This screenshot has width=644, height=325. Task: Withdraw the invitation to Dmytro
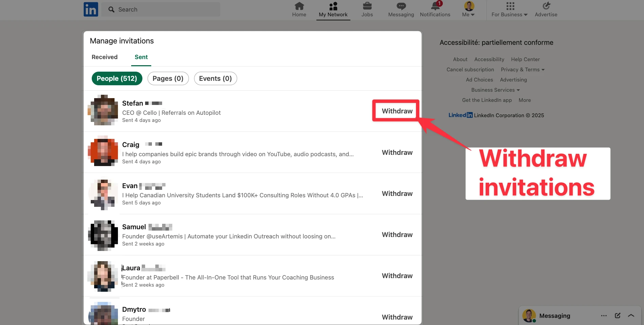click(x=397, y=317)
